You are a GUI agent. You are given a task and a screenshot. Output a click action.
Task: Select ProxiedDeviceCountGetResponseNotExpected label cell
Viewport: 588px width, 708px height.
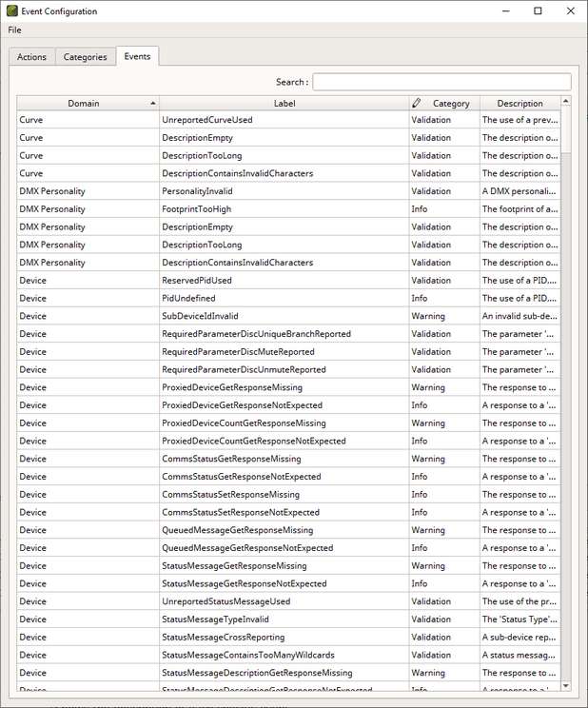(284, 441)
